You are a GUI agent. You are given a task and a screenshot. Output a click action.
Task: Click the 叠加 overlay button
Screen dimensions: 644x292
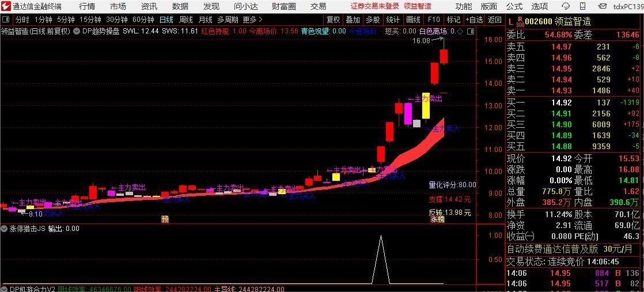click(x=353, y=20)
